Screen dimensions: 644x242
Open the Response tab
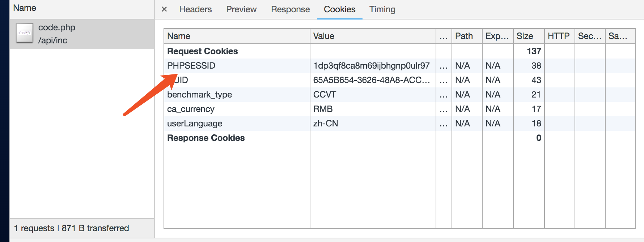click(290, 9)
